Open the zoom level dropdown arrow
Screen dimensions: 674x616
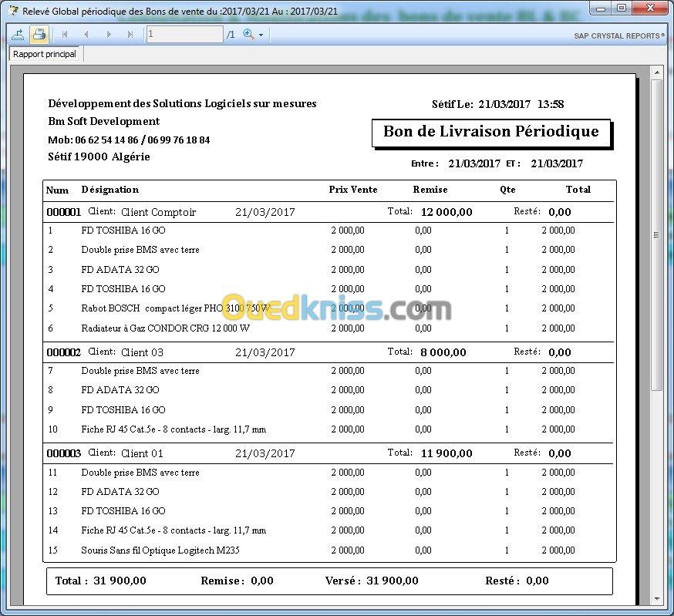(261, 35)
